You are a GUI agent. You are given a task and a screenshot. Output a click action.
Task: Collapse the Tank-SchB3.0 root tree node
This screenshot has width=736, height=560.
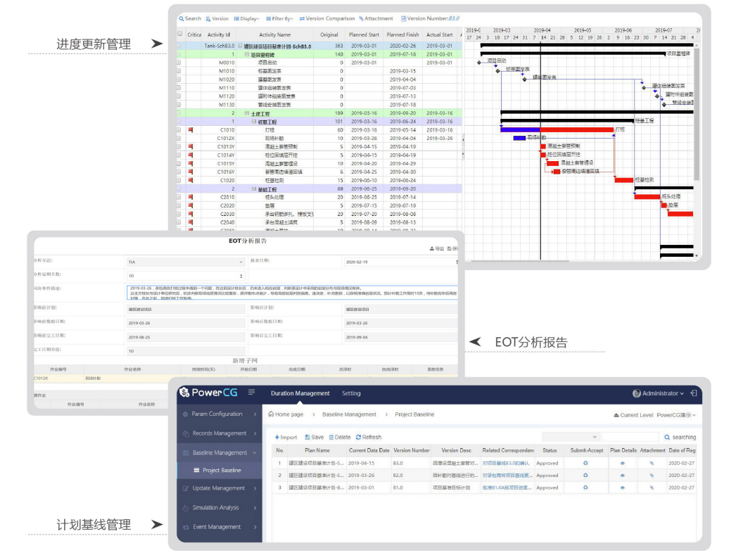pos(241,46)
